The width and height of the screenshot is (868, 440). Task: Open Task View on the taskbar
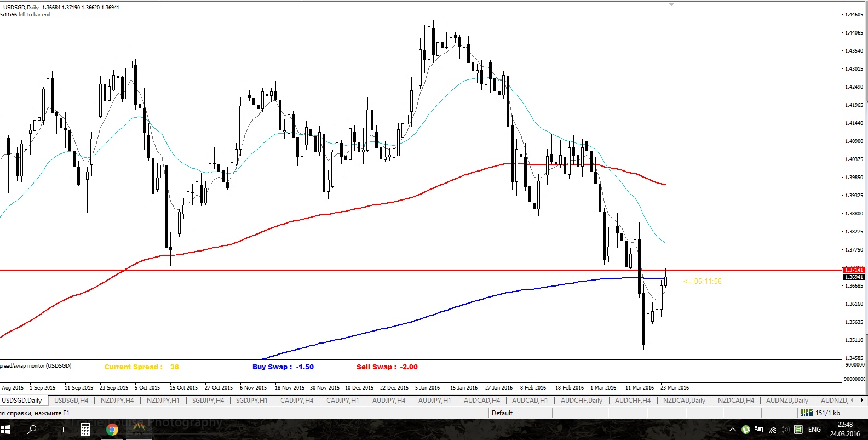coord(58,430)
